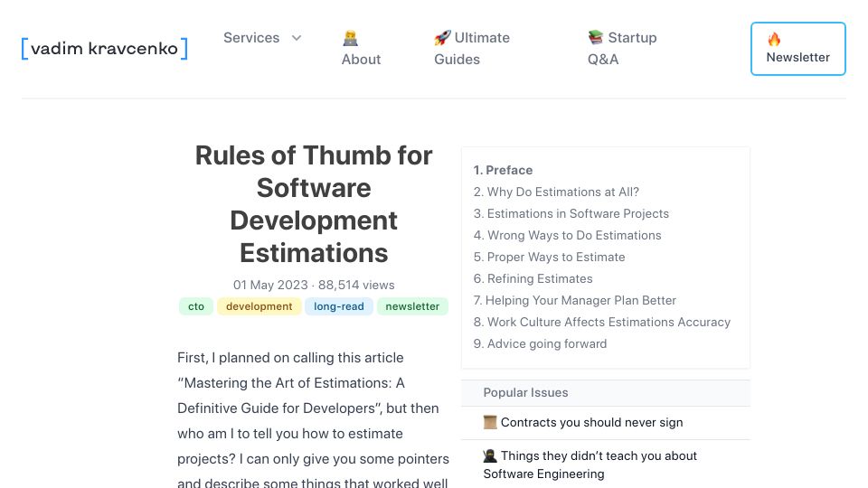Click the books icon by Startup Q&A

click(x=596, y=38)
